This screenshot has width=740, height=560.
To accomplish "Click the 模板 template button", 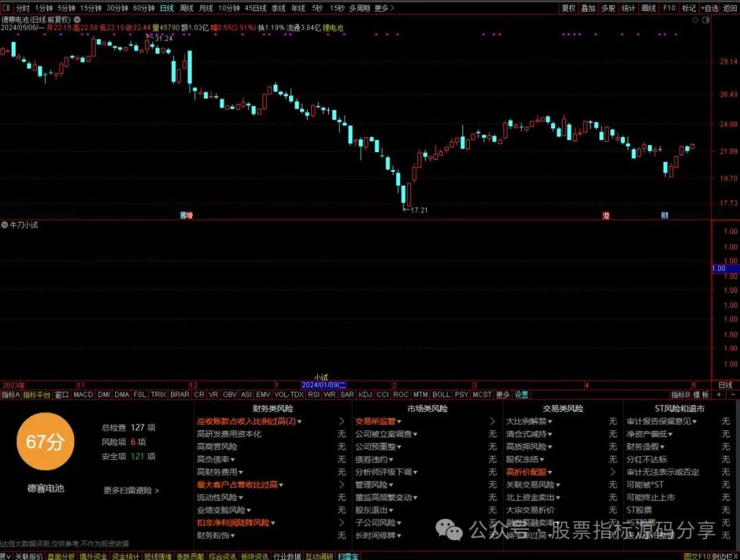I will point(702,395).
